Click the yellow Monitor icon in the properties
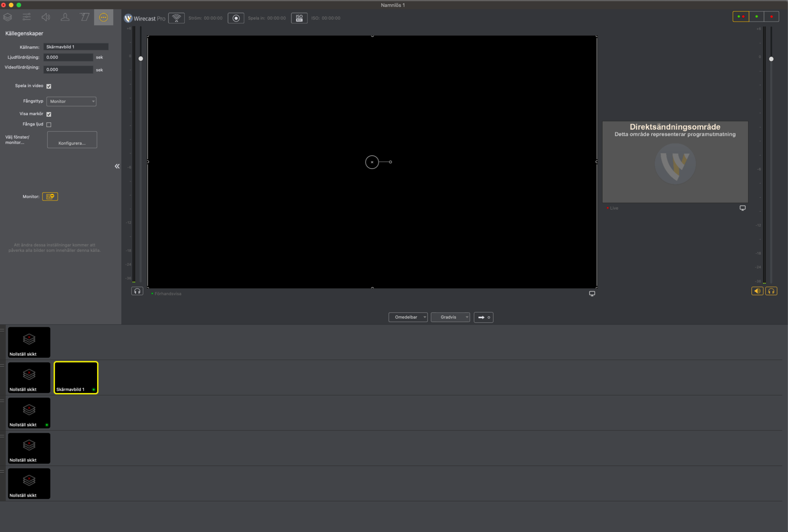Image resolution: width=788 pixels, height=532 pixels. click(50, 196)
